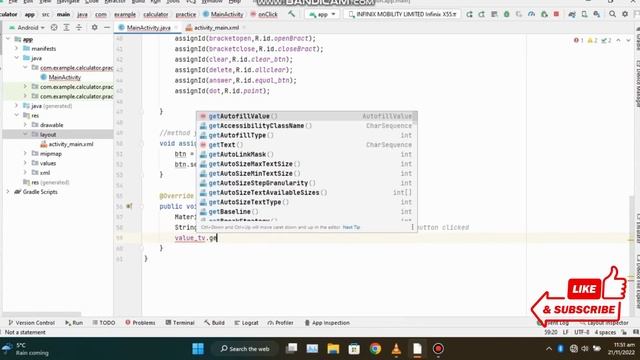The image size is (640, 360).
Task: Click the yellow warning count indicator in editor
Action: (x=593, y=40)
